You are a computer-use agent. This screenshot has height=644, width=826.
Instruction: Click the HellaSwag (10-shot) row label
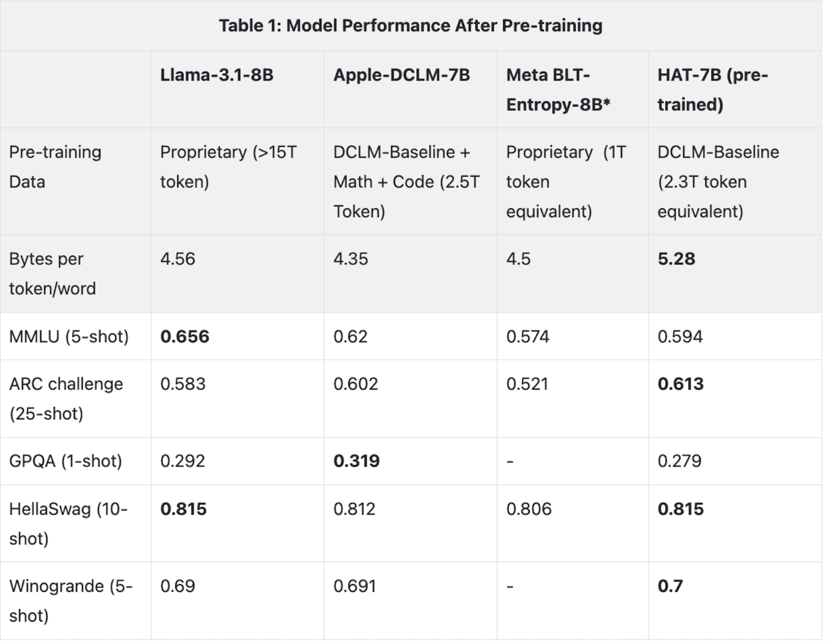click(x=68, y=523)
